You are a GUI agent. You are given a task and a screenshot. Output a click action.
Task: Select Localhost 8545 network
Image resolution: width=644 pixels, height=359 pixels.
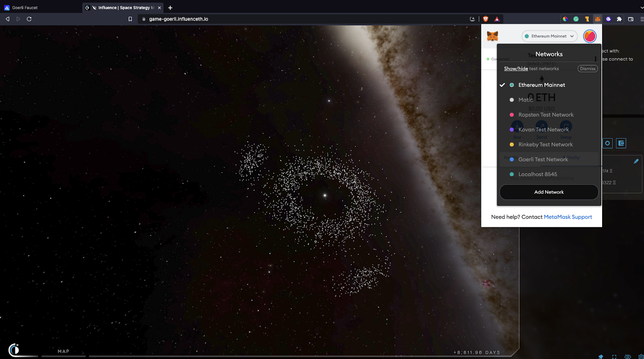click(549, 174)
